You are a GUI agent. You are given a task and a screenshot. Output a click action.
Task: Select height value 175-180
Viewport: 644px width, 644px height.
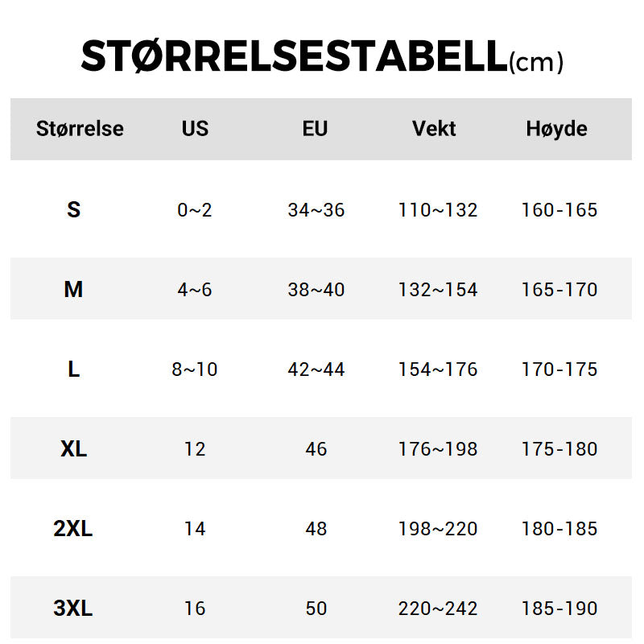pyautogui.click(x=559, y=449)
